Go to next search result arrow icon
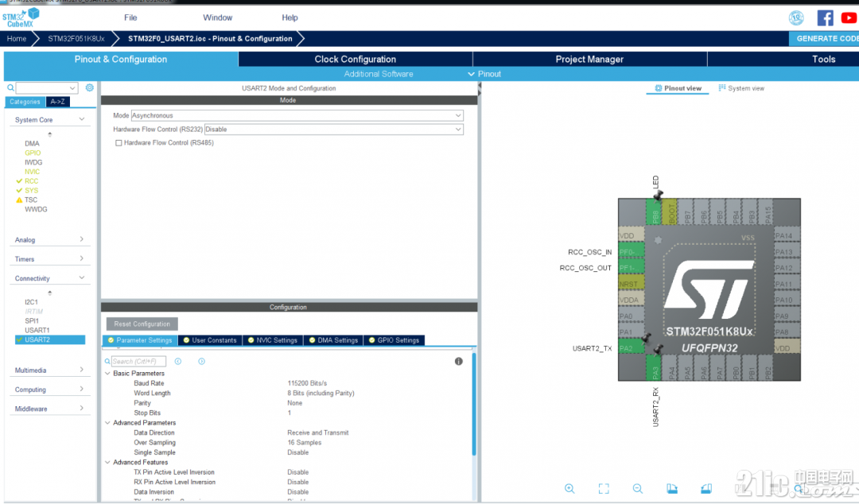 click(201, 362)
